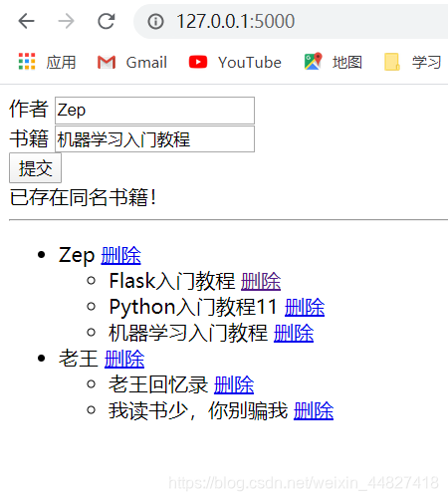This screenshot has width=448, height=501.
Task: Open the Gmail bookmark icon
Action: (x=107, y=62)
